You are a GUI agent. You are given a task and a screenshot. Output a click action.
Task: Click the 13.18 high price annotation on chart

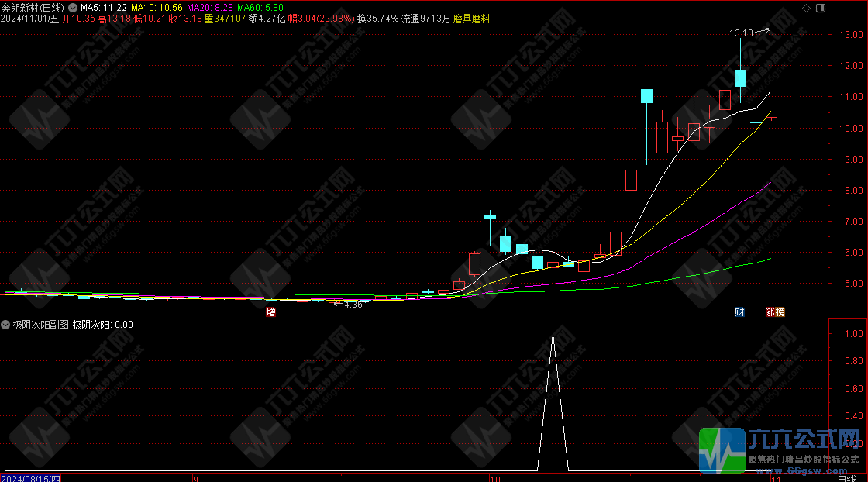[741, 33]
